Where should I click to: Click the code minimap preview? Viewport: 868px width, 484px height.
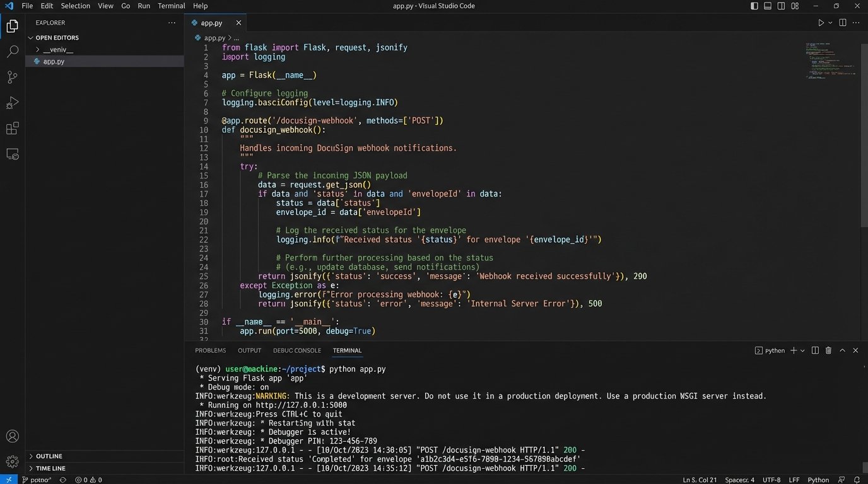[830, 60]
